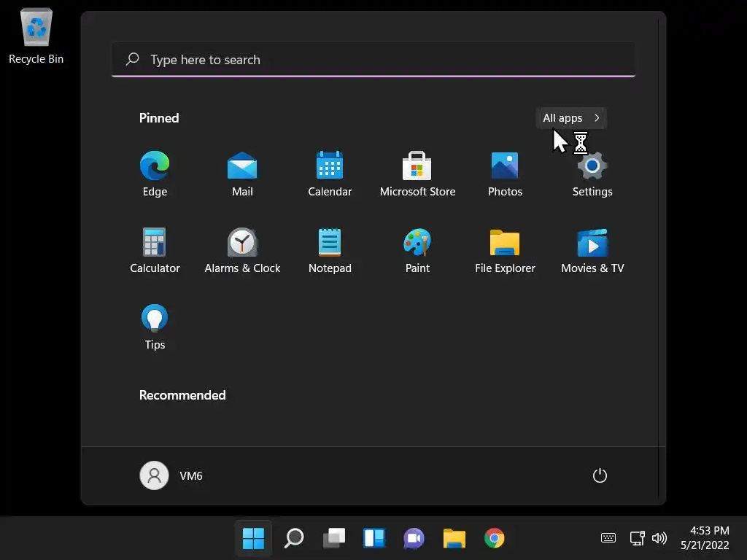This screenshot has height=560, width=747.
Task: Open the Widgets panel from taskbar
Action: click(374, 538)
